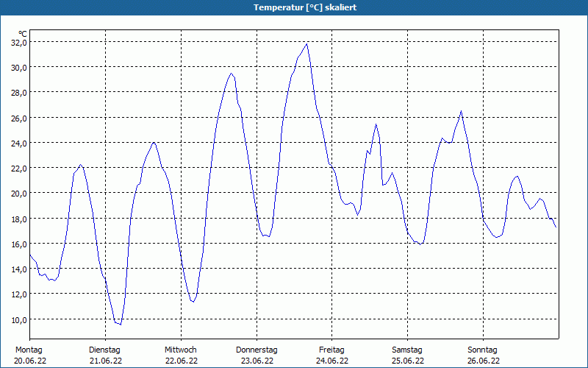This screenshot has width=588, height=368.
Task: Click the highest temperature peak on the curve
Action: 306,44
